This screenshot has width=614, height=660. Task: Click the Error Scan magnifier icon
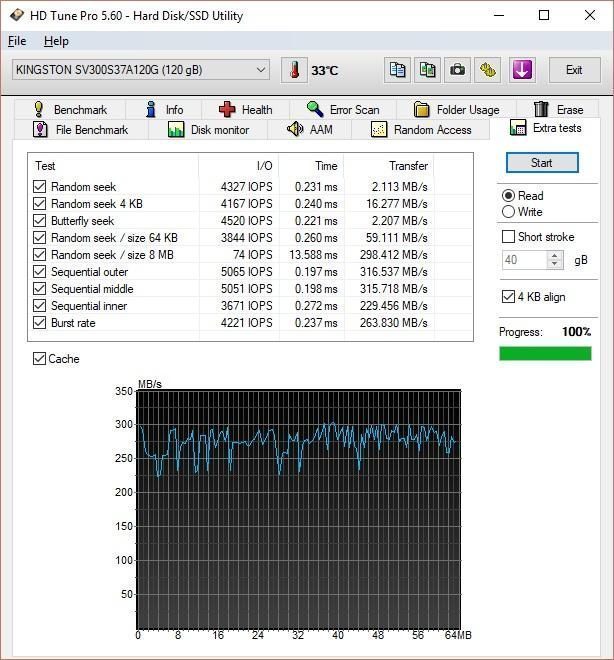[315, 109]
